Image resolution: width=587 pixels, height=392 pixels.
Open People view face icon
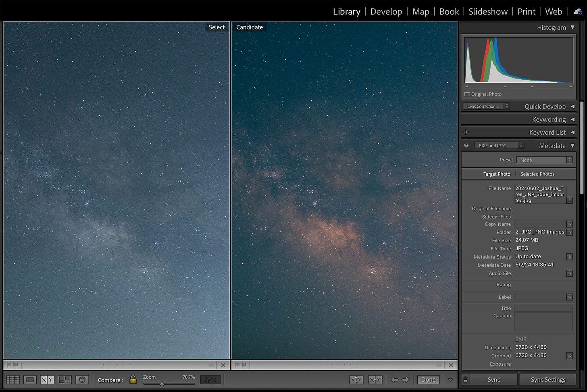coord(82,380)
